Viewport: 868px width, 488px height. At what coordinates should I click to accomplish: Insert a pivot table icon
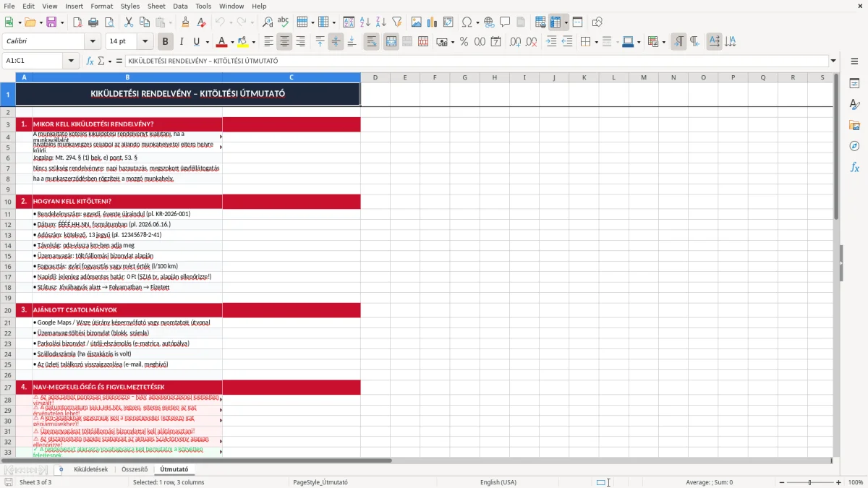pos(448,22)
